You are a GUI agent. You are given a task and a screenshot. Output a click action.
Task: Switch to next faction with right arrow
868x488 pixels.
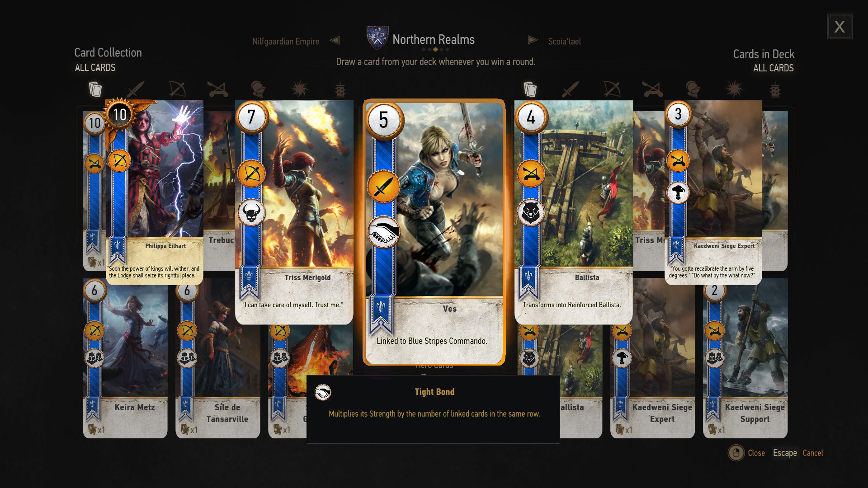(x=533, y=40)
